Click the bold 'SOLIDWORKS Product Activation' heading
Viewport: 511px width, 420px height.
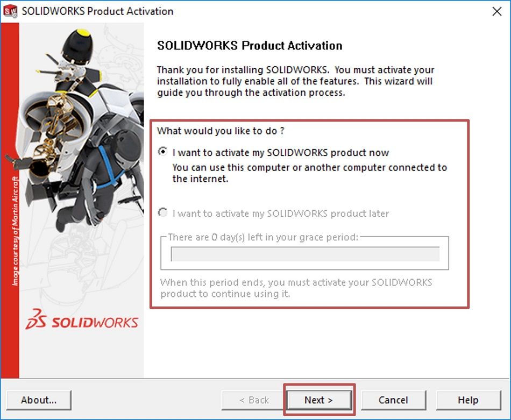point(250,46)
